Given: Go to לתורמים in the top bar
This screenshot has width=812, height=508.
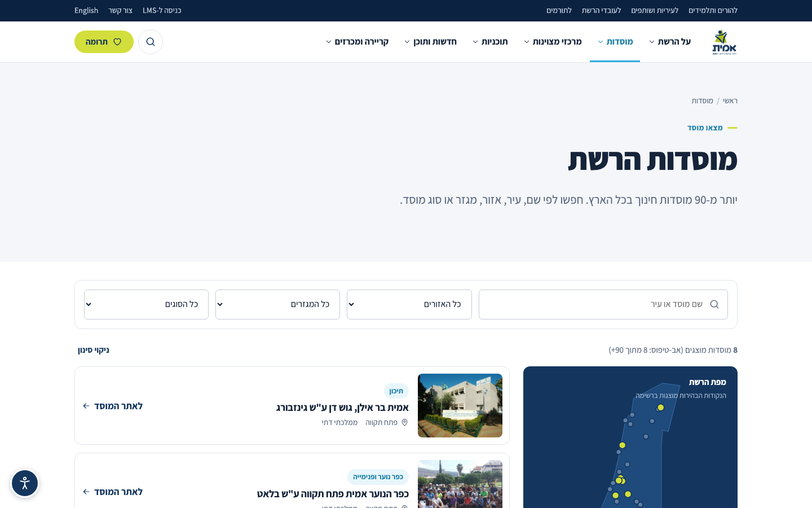Looking at the screenshot, I should 559,10.
